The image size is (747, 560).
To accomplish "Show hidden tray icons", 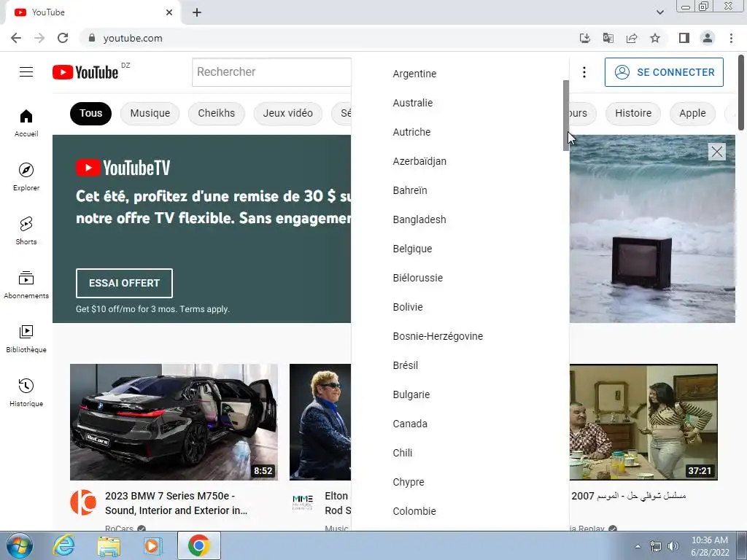I will (638, 546).
